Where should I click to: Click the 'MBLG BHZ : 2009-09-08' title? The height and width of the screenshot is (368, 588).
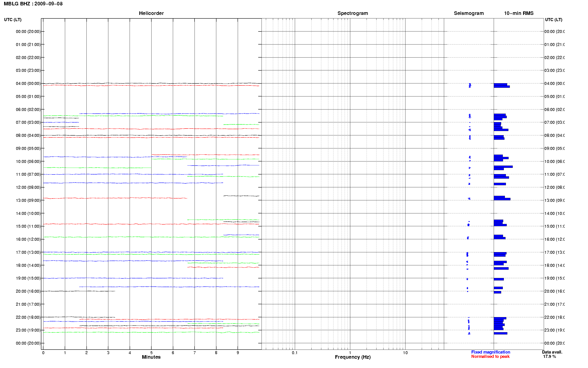[33, 4]
